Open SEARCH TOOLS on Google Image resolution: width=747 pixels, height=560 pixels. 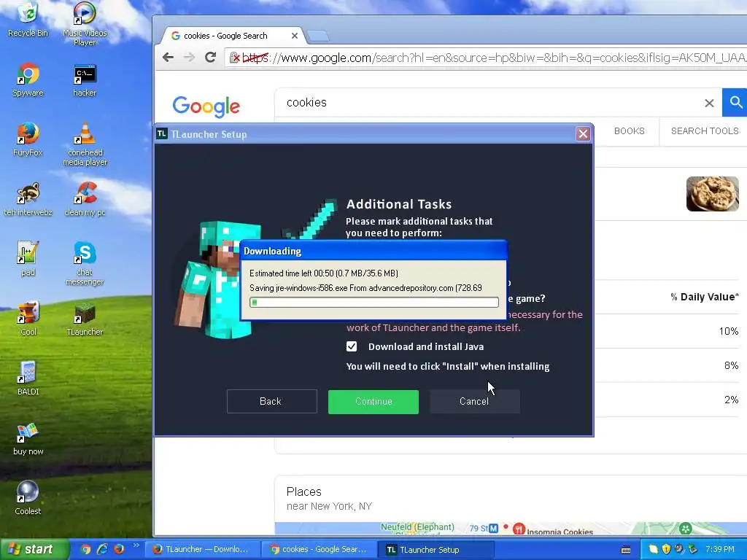tap(705, 131)
